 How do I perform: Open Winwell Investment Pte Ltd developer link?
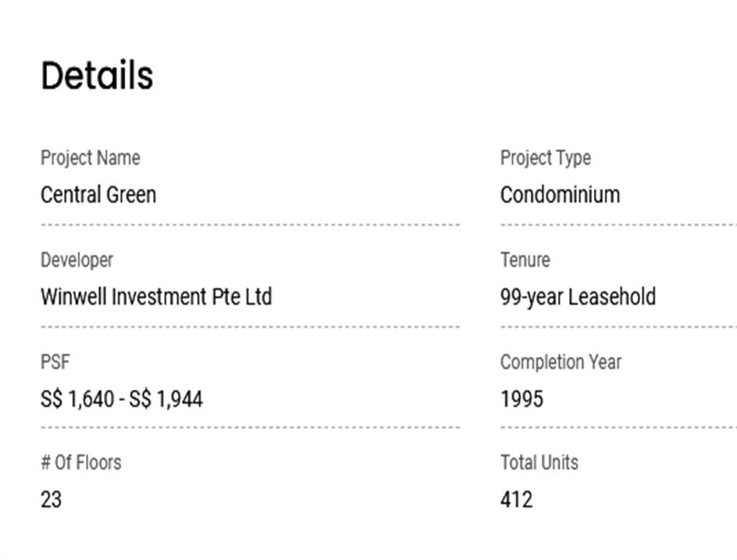156,297
